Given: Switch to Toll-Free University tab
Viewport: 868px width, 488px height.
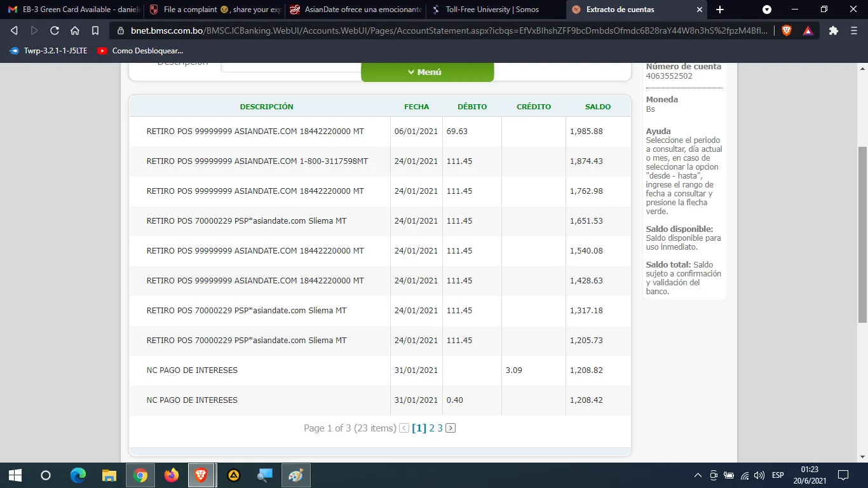Looking at the screenshot, I should 492,10.
